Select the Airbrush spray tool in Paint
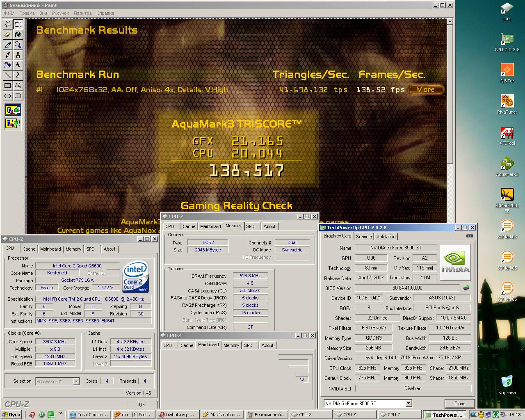 click(7, 65)
